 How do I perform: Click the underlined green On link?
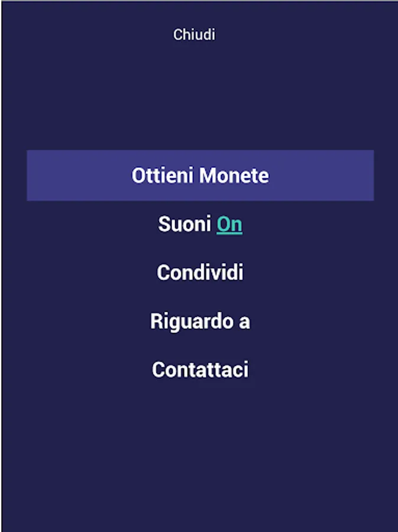pyautogui.click(x=229, y=225)
